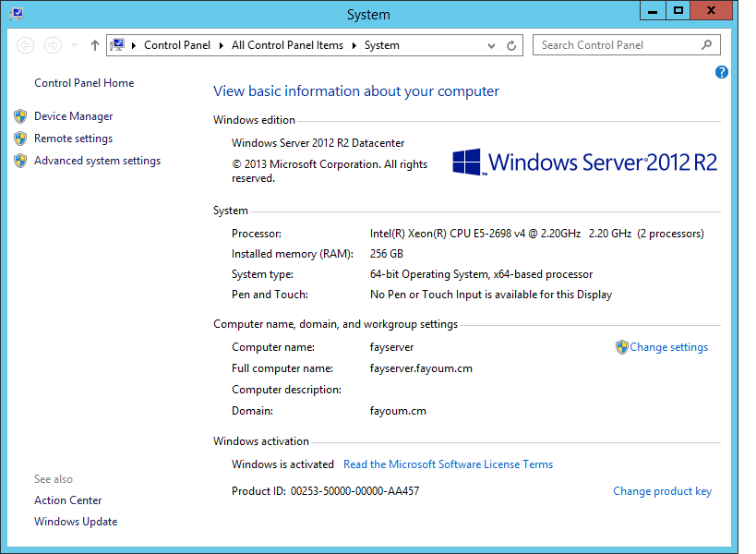Open Remote settings
Screen dimensions: 756x554
point(73,138)
